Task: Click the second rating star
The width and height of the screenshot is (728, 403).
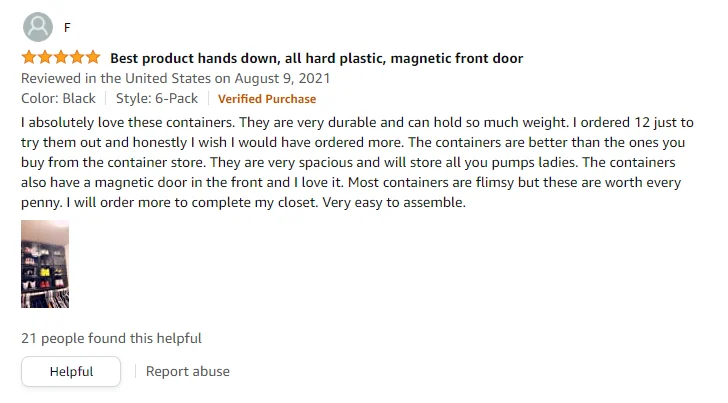Action: pyautogui.click(x=45, y=57)
